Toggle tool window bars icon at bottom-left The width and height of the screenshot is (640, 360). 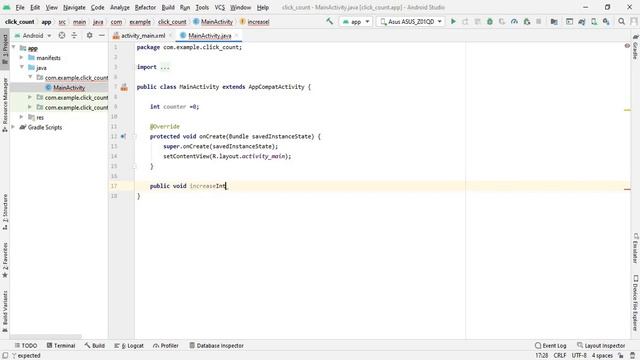5,356
